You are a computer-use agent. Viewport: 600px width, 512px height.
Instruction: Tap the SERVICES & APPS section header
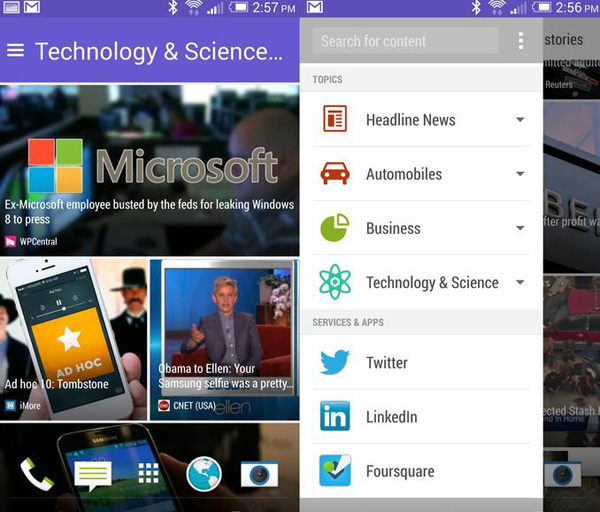[348, 322]
